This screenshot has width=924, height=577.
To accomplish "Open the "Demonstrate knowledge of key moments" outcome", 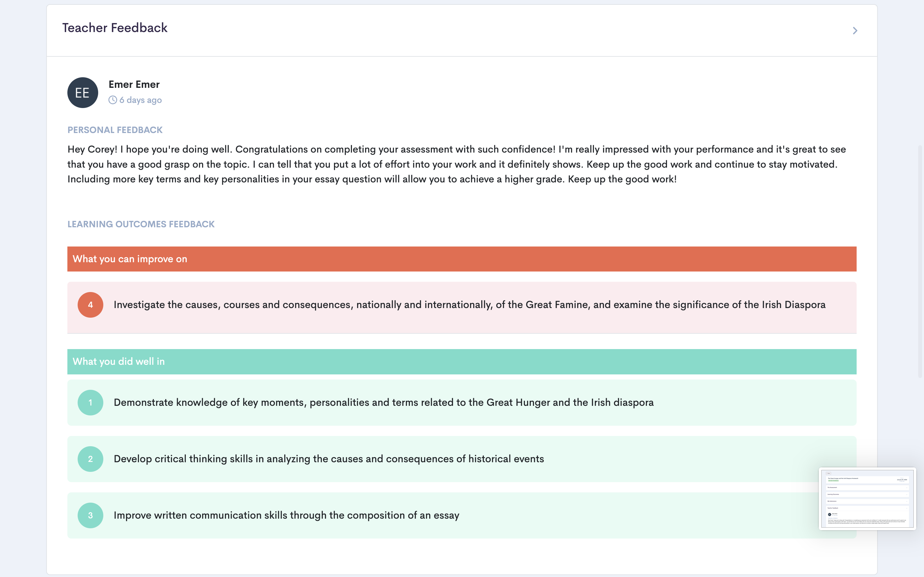I will click(x=383, y=403).
